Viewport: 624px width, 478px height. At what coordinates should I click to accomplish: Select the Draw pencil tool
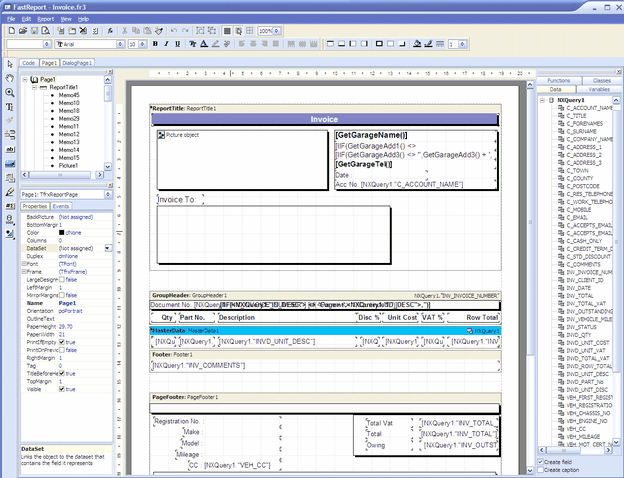(x=10, y=192)
